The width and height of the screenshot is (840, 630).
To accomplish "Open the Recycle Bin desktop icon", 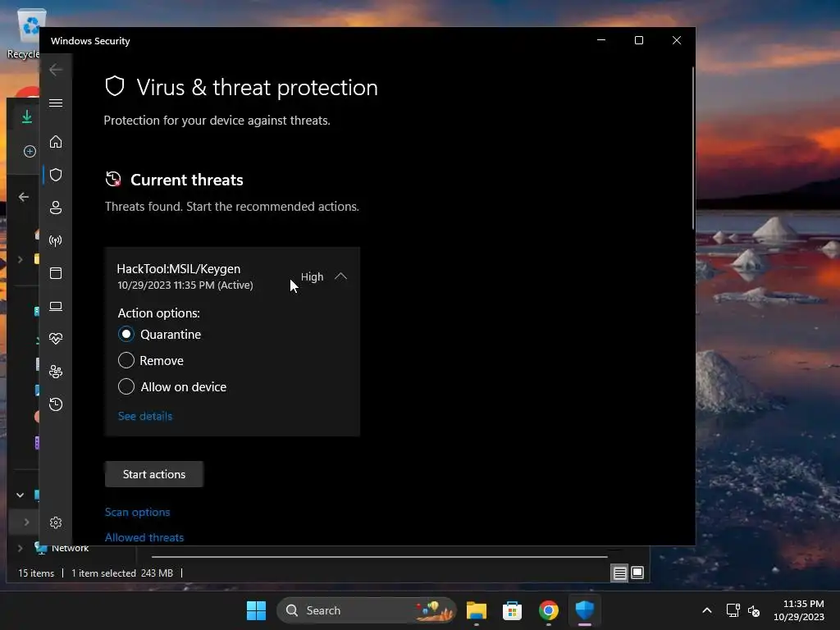I will point(27,33).
